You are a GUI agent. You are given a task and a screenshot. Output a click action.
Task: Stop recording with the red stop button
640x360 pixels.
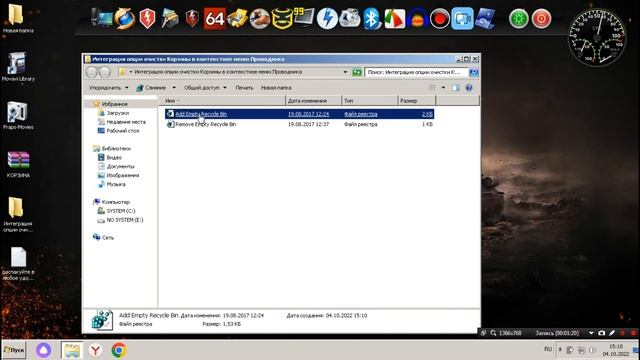tap(634, 333)
